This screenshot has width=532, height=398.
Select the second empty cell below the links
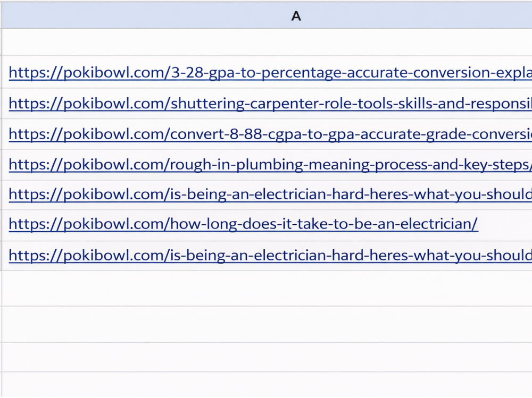click(267, 325)
